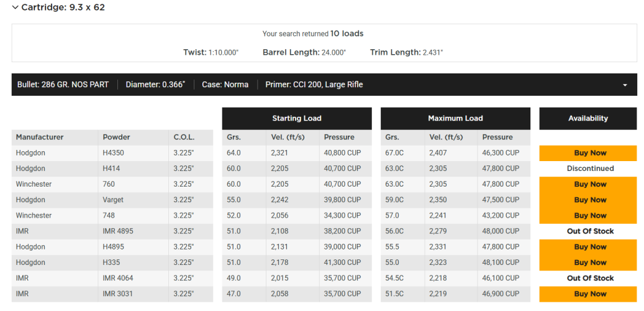Click the 2,350 maximum velocity value
The height and width of the screenshot is (311, 644).
pyautogui.click(x=438, y=200)
